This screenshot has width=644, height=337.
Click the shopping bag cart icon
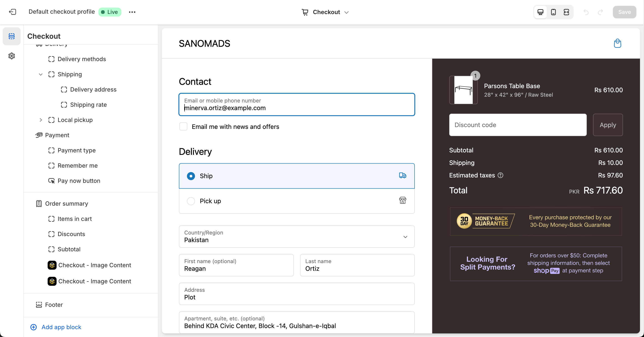(617, 43)
